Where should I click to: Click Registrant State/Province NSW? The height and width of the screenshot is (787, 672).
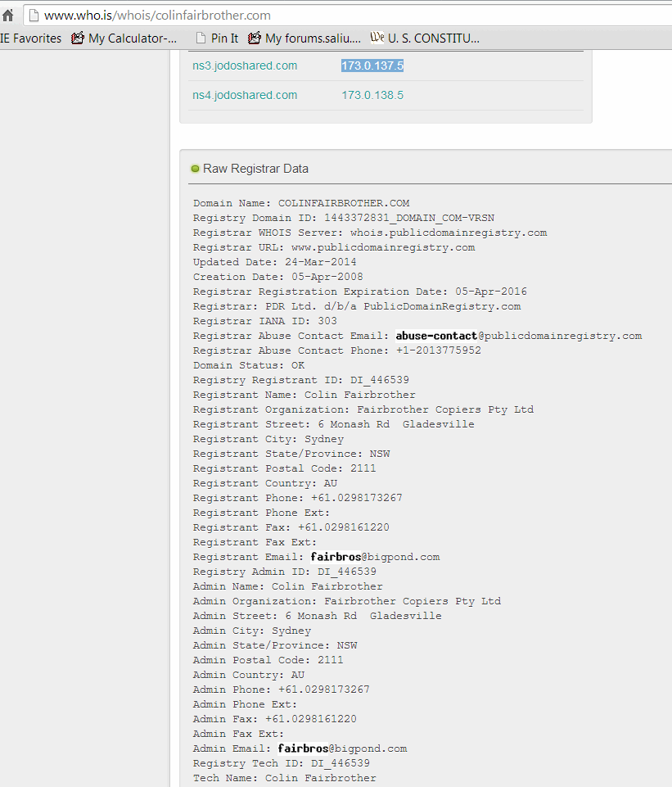[x=291, y=454]
